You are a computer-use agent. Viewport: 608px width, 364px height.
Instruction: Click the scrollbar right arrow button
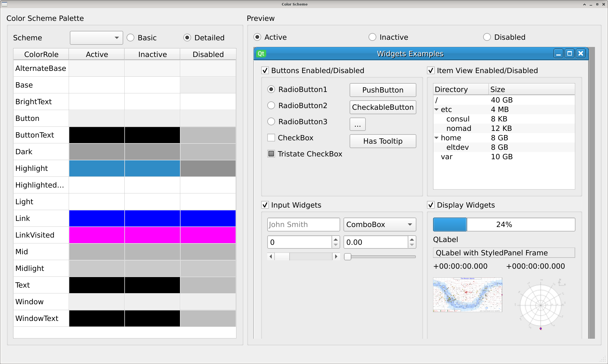pos(336,256)
